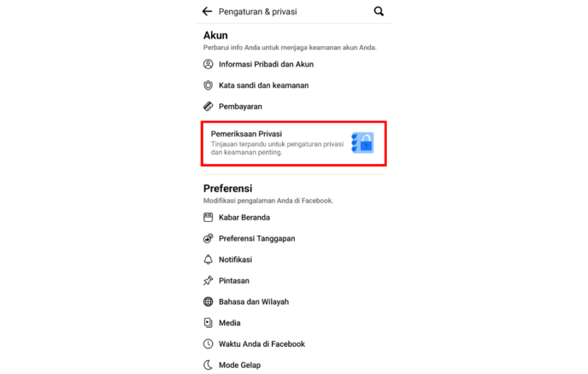Click the bell icon for Notifikasi
This screenshot has width=588, height=374.
208,259
